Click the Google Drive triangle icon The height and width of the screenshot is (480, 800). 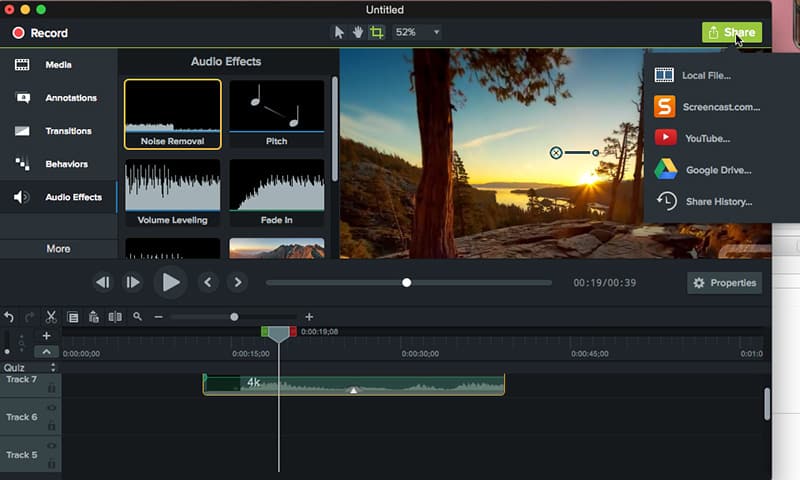point(666,169)
